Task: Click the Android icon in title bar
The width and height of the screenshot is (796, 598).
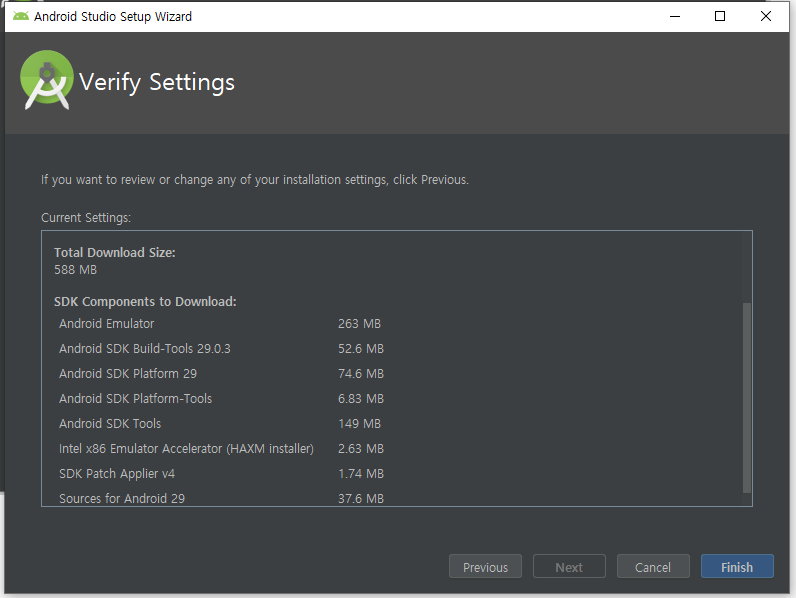Action: click(x=21, y=16)
